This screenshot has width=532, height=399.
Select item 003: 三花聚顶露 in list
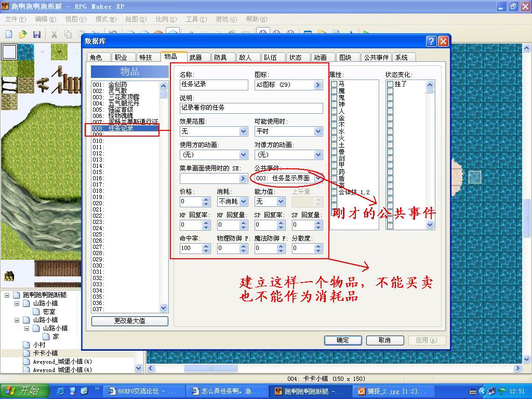[125, 97]
